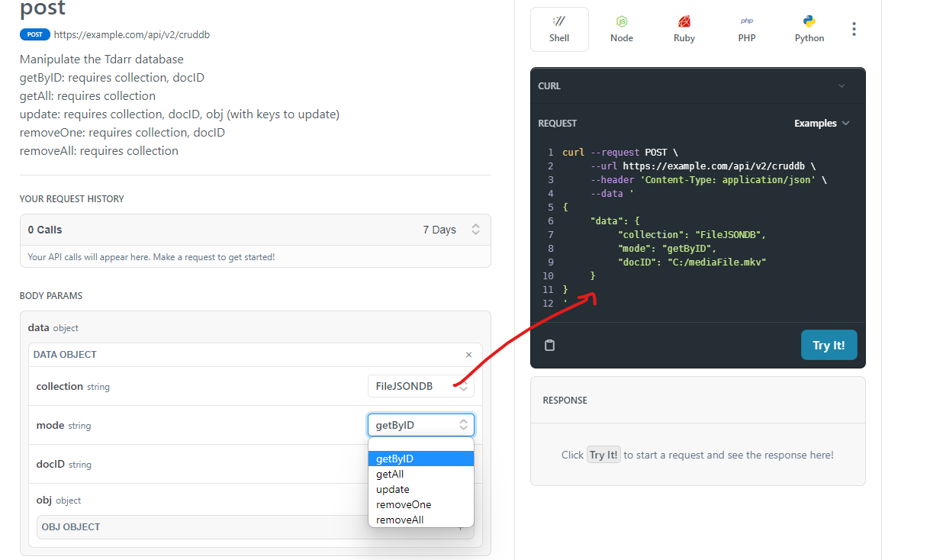Open the Examples dropdown

pos(822,123)
